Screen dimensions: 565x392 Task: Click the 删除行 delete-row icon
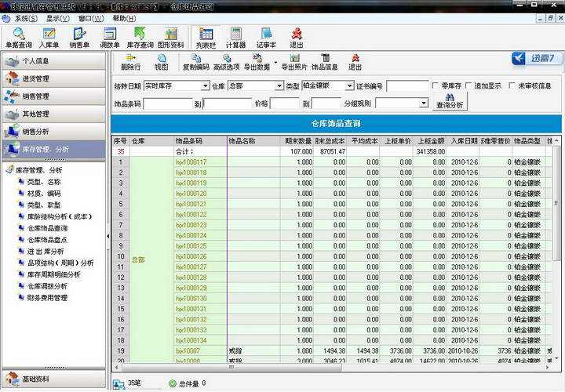tap(130, 62)
